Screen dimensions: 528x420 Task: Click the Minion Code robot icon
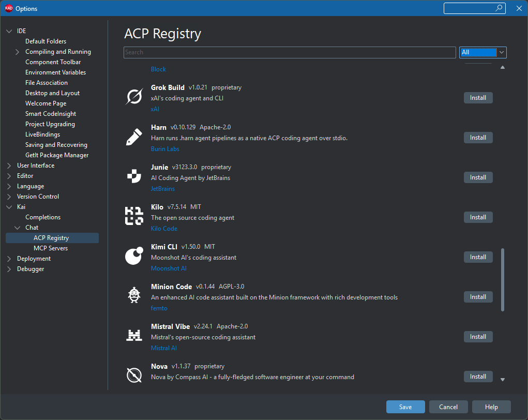(x=134, y=295)
